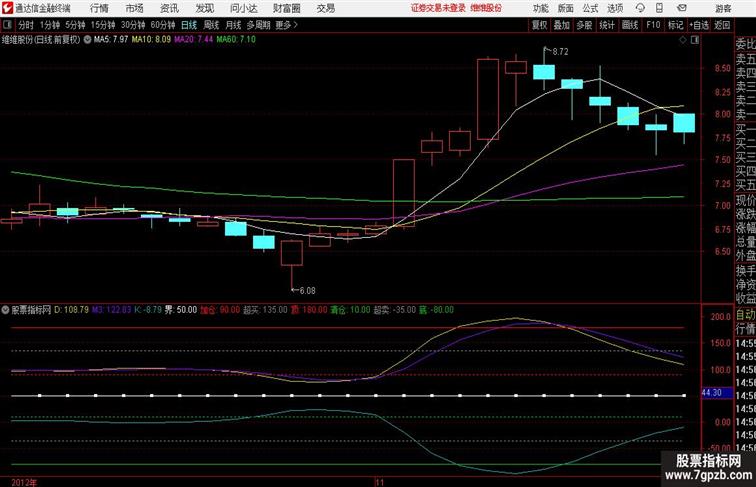
Task: Click the 8.50 price axis label
Action: [722, 68]
